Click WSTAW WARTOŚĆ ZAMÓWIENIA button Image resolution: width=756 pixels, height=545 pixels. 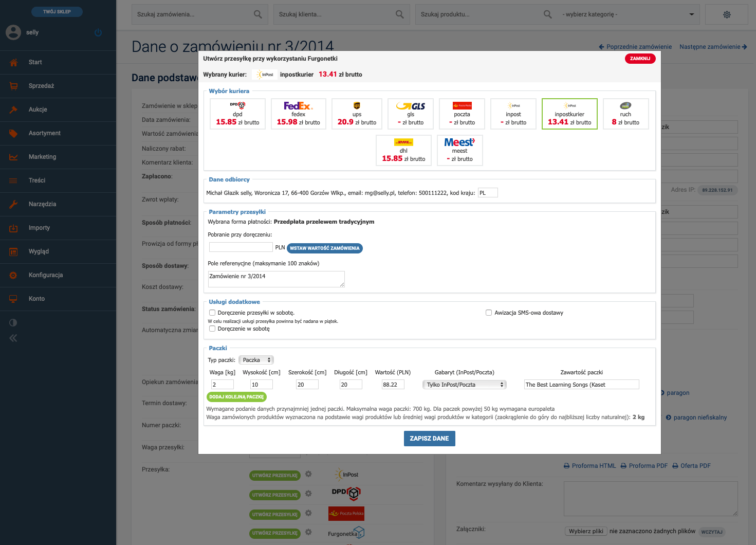[325, 248]
